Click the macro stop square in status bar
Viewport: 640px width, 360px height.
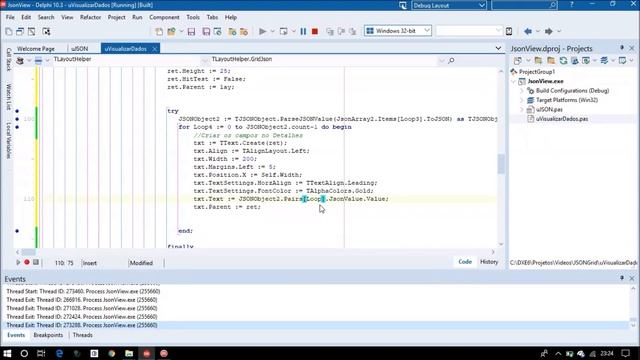click(36, 262)
